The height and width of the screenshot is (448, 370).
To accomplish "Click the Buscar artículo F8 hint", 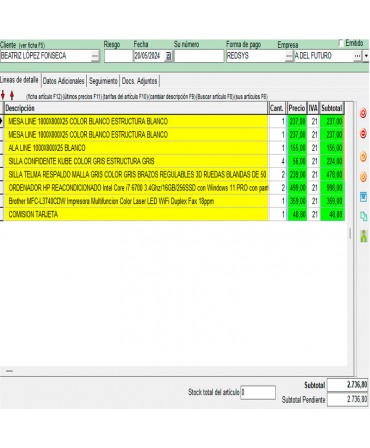I will 214,97.
